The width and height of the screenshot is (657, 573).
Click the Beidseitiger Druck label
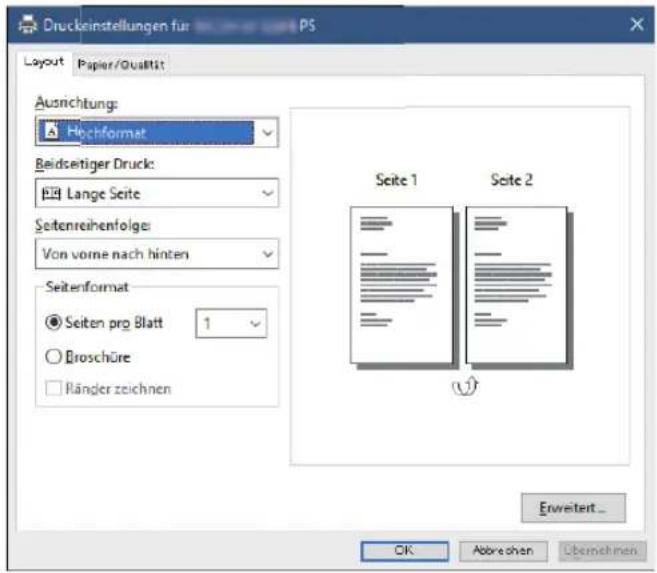coord(95,164)
